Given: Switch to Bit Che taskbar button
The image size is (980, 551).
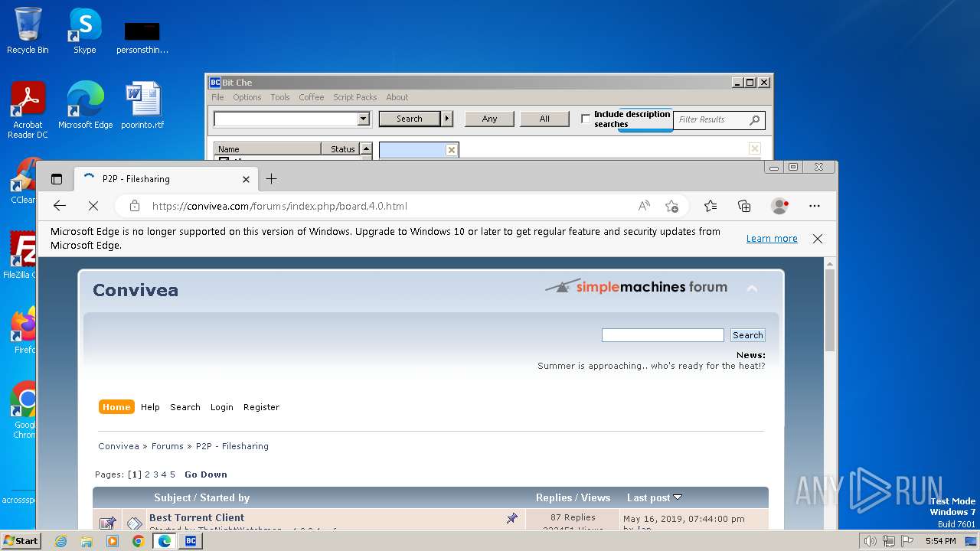Looking at the screenshot, I should [191, 541].
